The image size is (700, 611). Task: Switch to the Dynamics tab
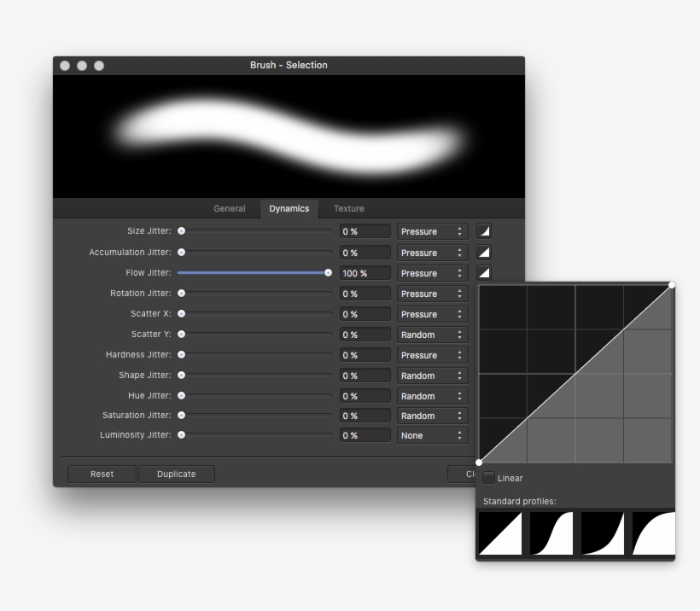point(289,208)
